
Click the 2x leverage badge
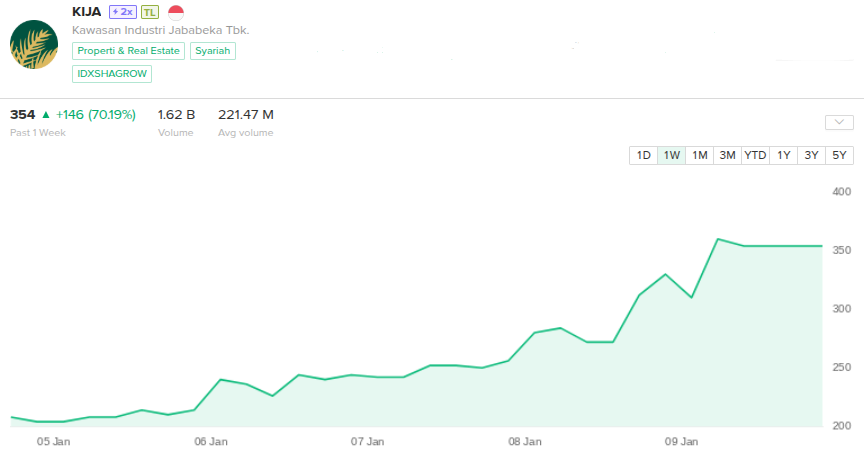click(x=122, y=12)
